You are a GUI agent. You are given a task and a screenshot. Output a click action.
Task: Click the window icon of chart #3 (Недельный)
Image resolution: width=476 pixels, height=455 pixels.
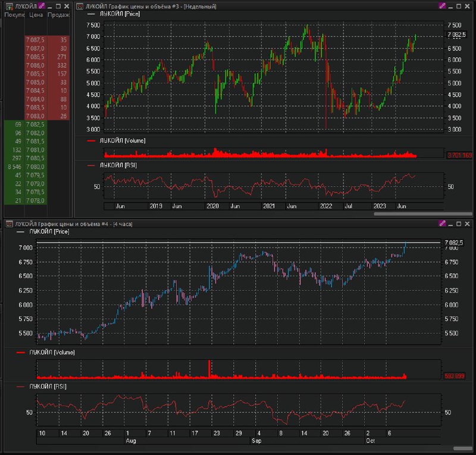point(80,6)
